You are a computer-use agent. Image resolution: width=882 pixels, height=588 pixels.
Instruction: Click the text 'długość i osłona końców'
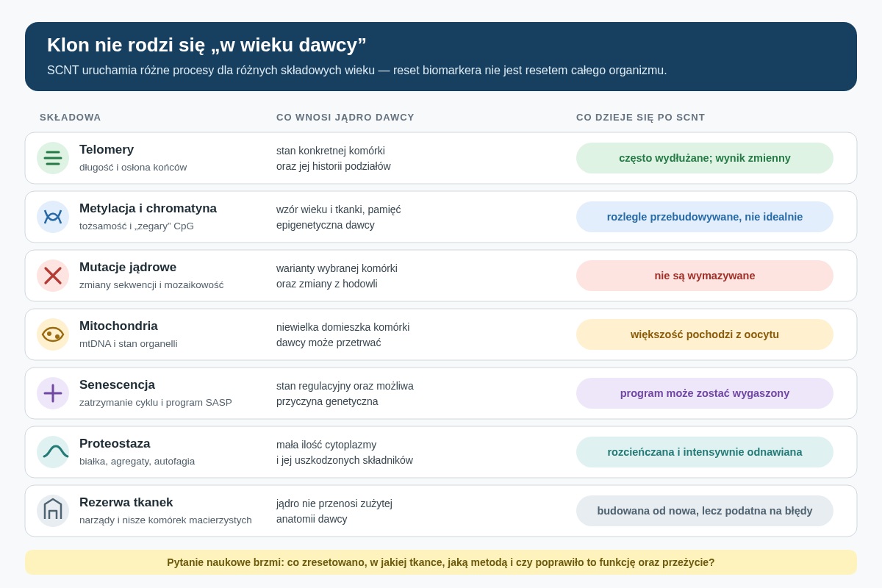tap(133, 168)
